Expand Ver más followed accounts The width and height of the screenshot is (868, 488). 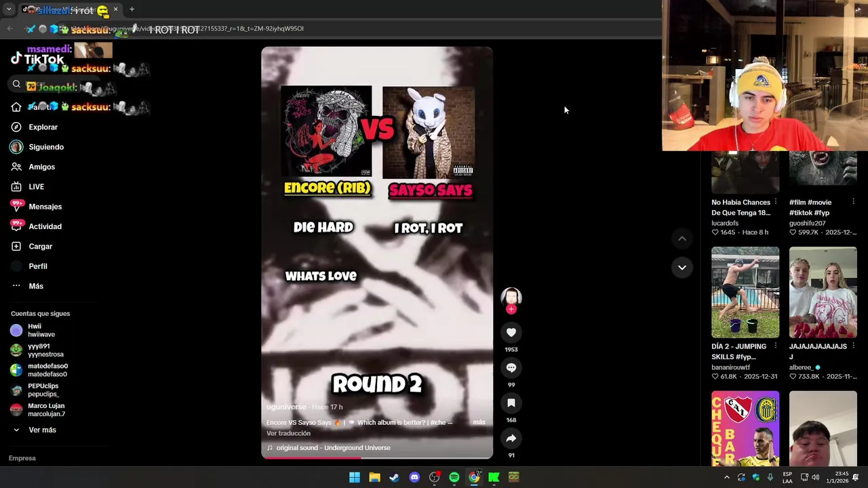pos(41,430)
